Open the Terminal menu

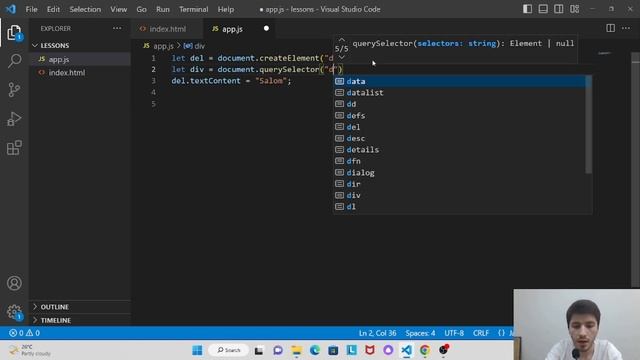point(193,9)
